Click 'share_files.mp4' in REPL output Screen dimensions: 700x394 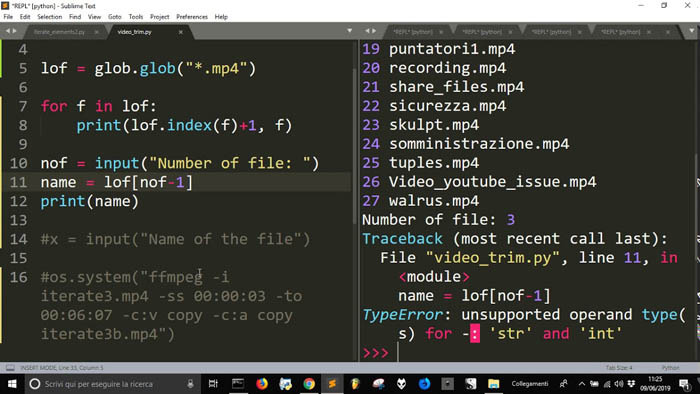coord(456,87)
